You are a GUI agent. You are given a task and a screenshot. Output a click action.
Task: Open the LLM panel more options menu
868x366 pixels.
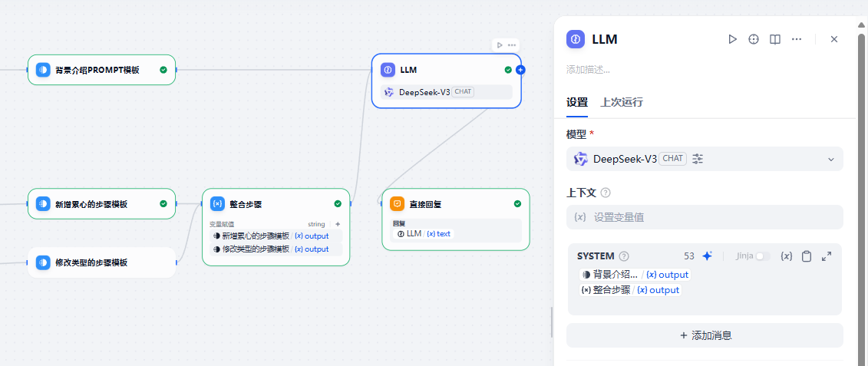point(797,39)
